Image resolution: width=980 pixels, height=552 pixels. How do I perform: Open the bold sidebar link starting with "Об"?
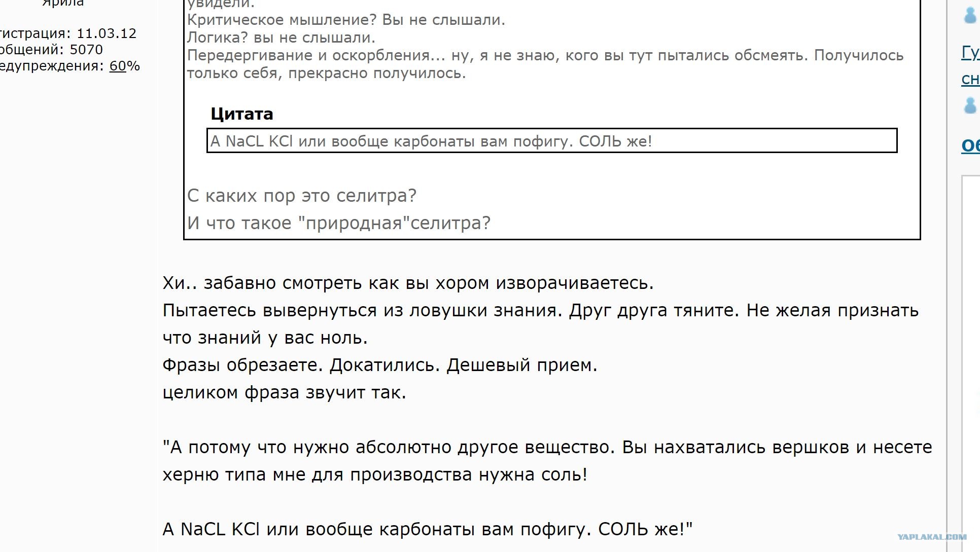click(970, 146)
